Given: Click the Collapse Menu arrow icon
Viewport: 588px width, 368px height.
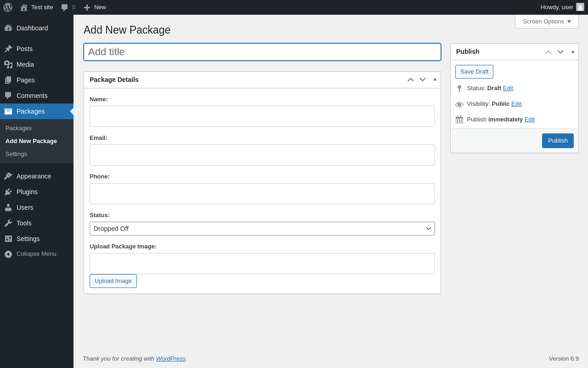Looking at the screenshot, I should point(8,254).
